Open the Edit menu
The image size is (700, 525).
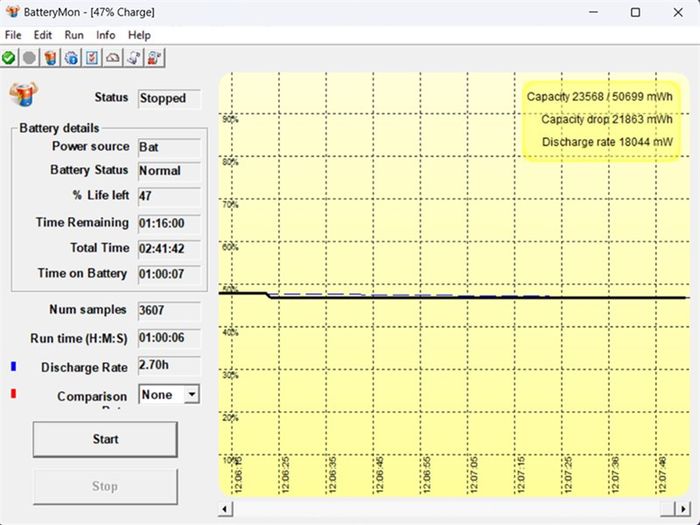pyautogui.click(x=43, y=35)
